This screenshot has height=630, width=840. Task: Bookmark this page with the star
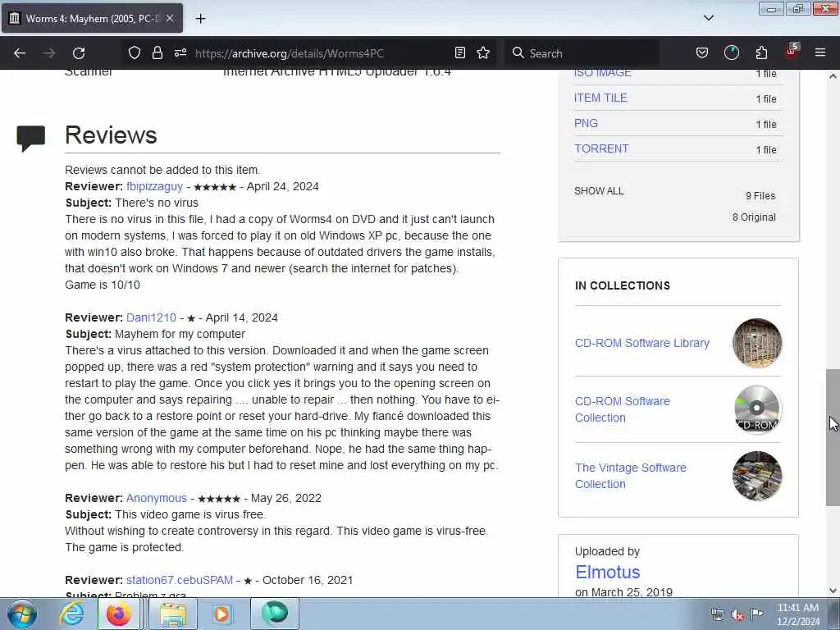[x=483, y=52]
